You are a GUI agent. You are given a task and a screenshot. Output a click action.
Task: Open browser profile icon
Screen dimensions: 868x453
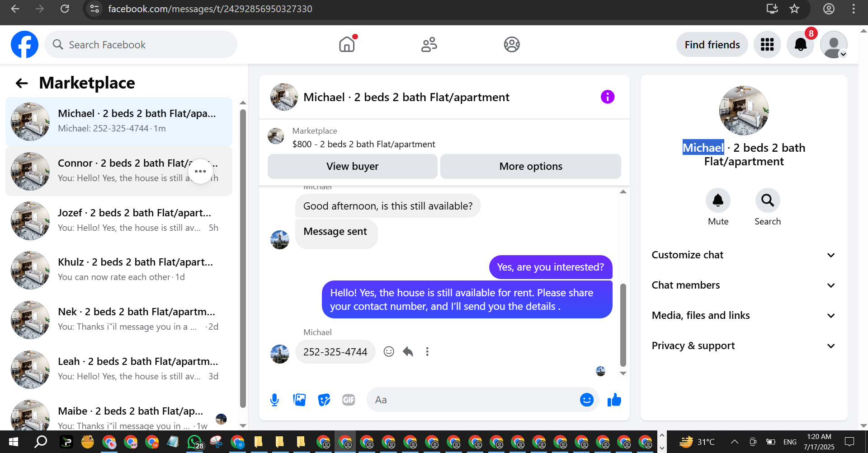829,9
